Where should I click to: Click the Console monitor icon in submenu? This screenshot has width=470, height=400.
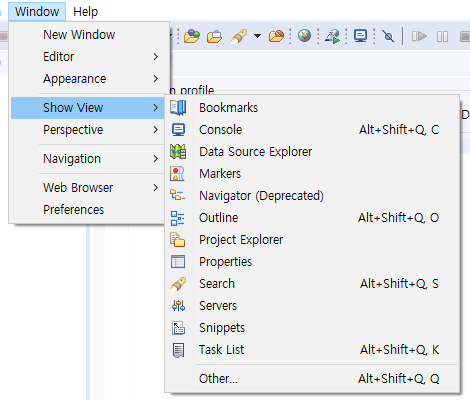(x=178, y=130)
